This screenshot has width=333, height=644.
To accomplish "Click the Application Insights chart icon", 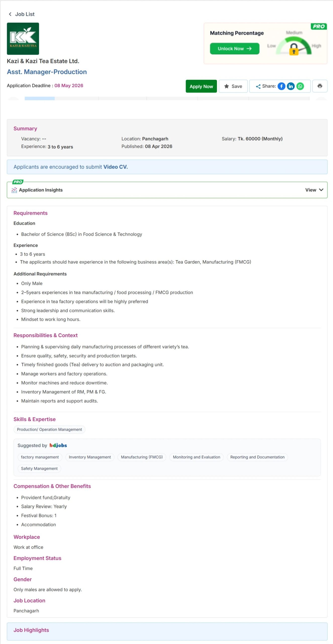I will pyautogui.click(x=14, y=190).
